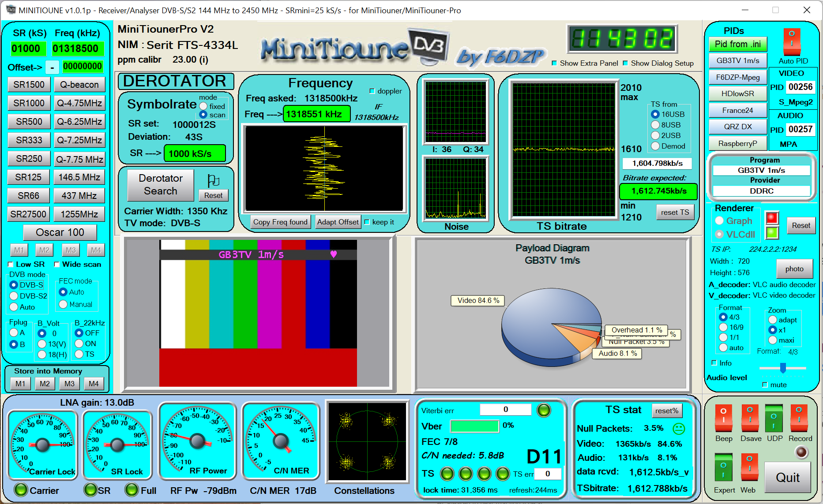Select Manual FEC mode

click(x=63, y=304)
